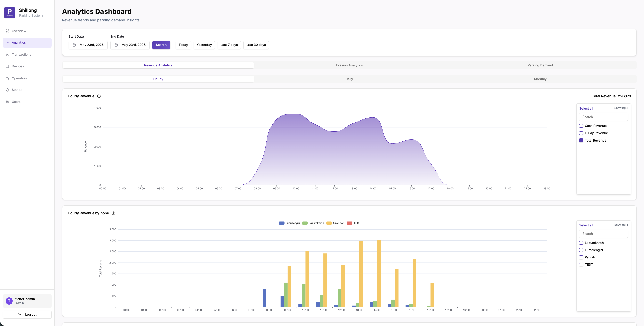Click the Showing 4 label
Screen dimensions: 644x326
621,225
